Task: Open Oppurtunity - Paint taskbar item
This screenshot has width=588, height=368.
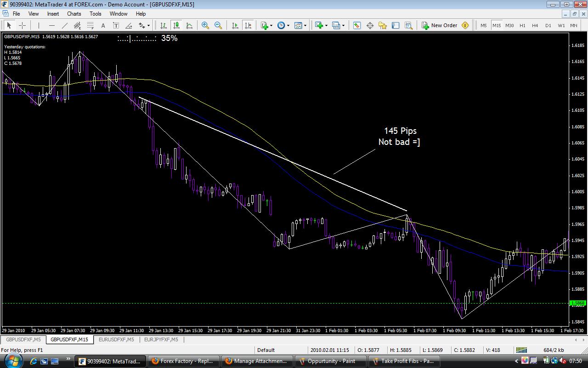Action: (x=330, y=361)
